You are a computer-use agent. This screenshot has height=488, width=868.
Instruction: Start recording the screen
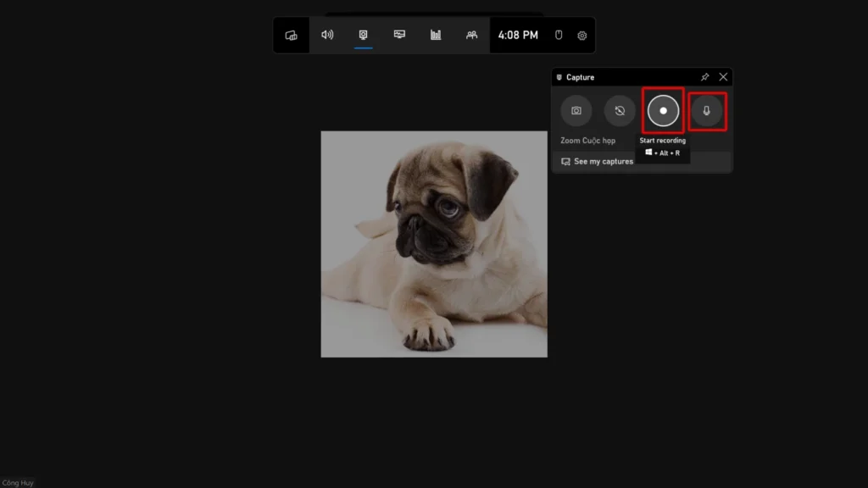coord(664,111)
